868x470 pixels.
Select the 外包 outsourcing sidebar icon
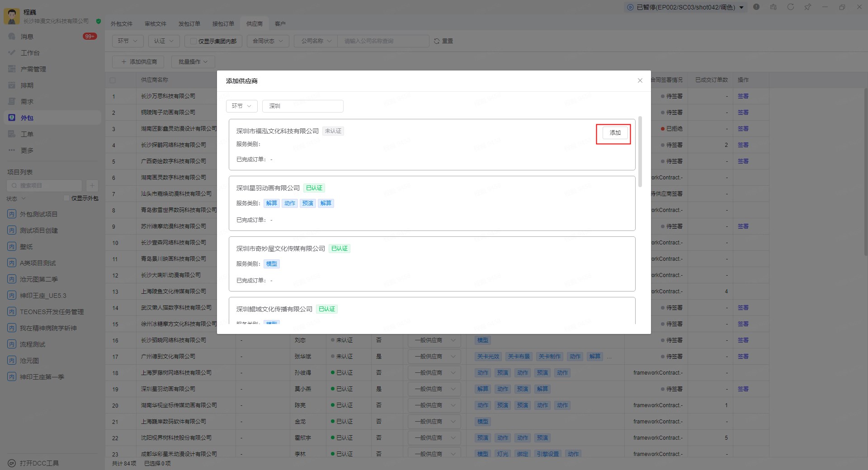click(12, 118)
